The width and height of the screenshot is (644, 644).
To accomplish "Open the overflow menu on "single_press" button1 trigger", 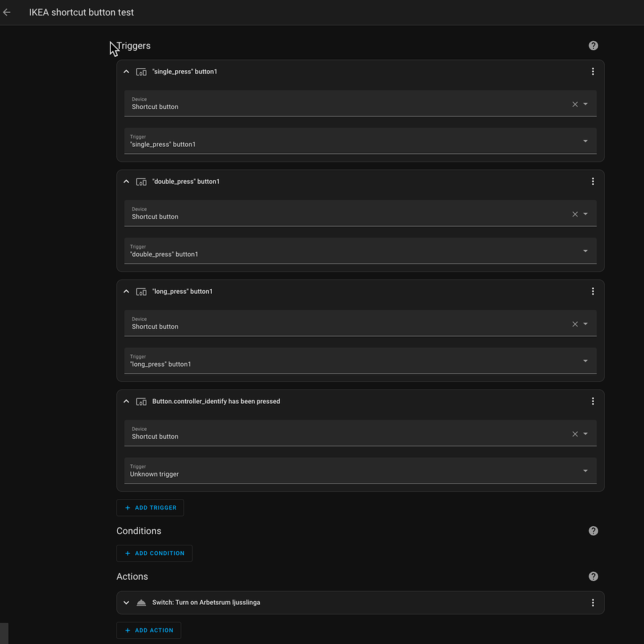I will click(x=592, y=71).
